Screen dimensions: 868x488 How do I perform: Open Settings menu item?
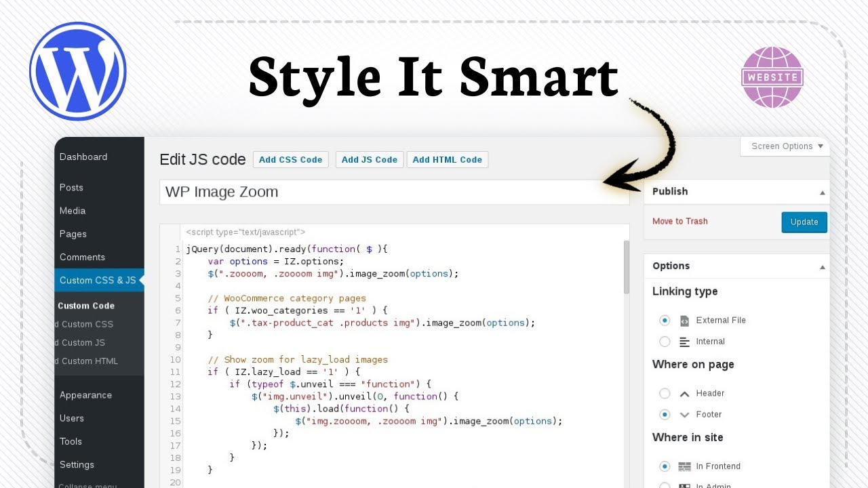pos(77,464)
